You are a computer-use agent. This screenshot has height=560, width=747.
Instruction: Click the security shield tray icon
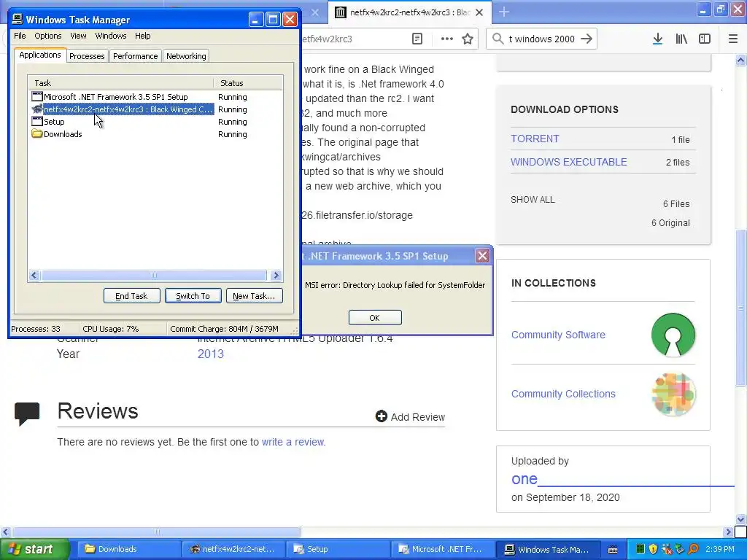pos(653,549)
